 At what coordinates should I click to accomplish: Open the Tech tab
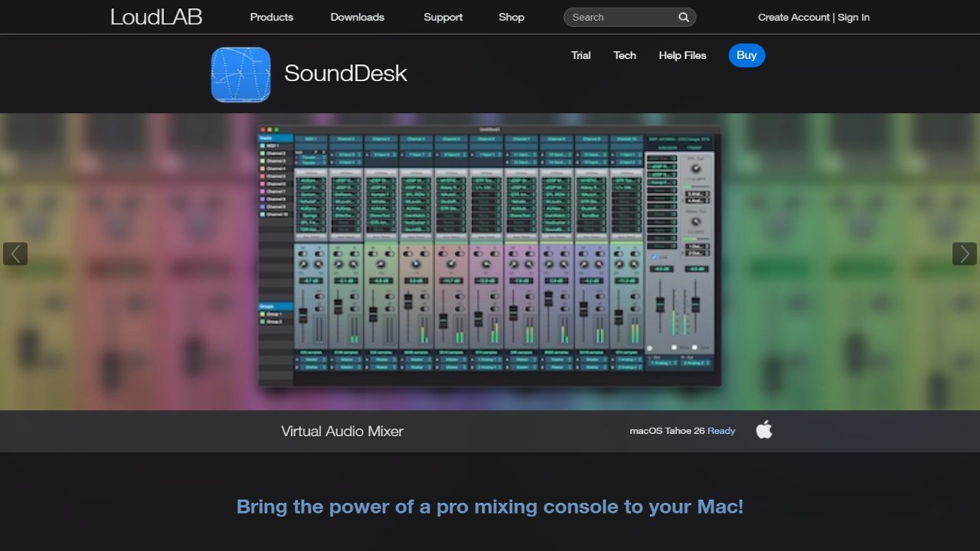point(625,55)
